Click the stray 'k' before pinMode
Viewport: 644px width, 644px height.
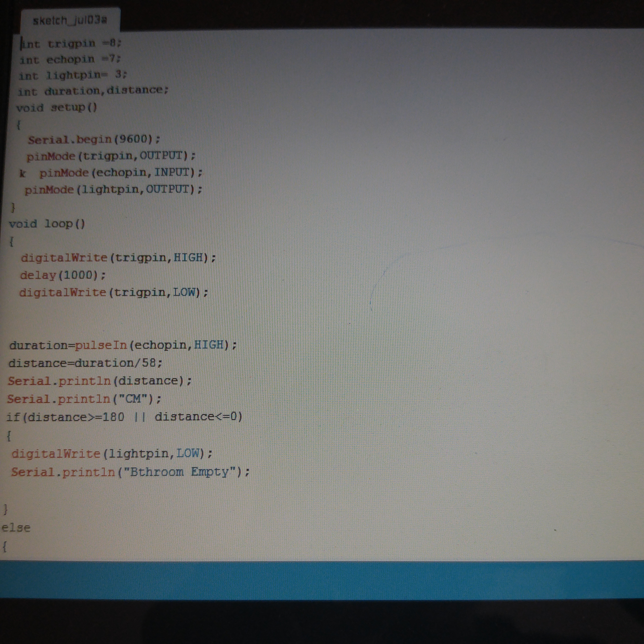coord(22,173)
